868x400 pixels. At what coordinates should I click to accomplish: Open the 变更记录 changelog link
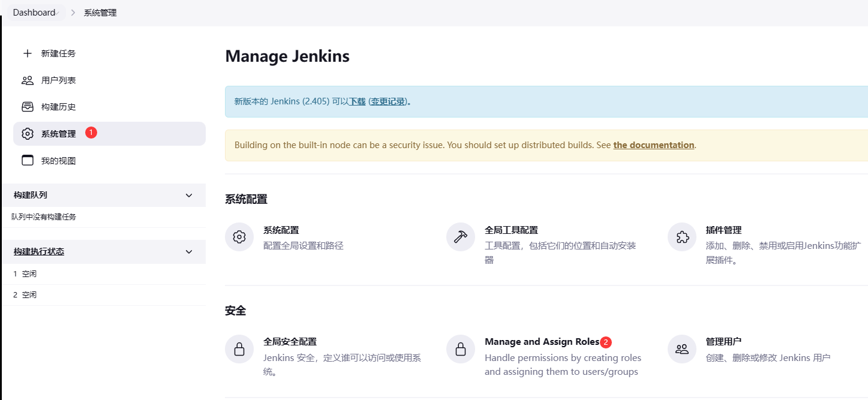pos(388,101)
